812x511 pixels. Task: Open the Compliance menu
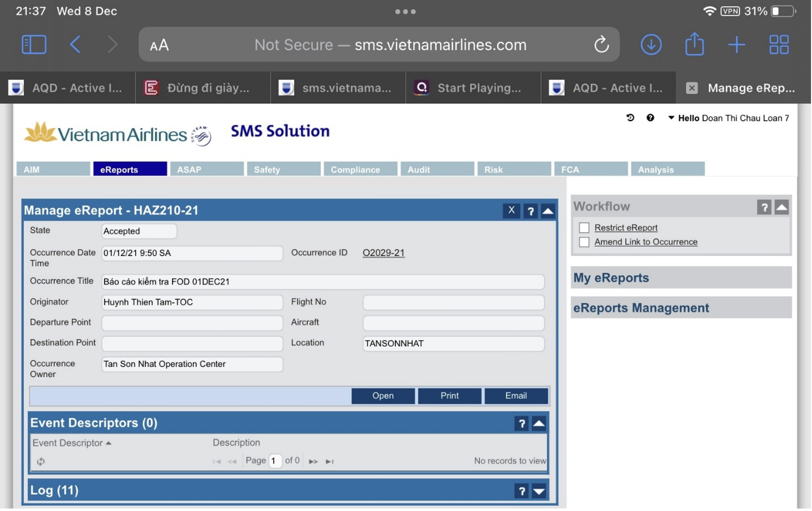tap(361, 169)
